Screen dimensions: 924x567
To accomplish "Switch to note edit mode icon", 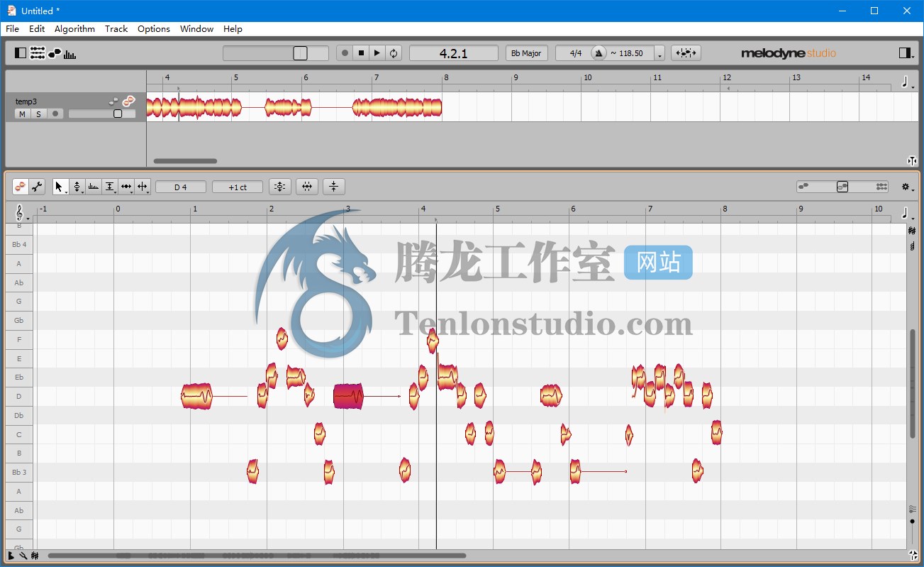I will pyautogui.click(x=21, y=187).
